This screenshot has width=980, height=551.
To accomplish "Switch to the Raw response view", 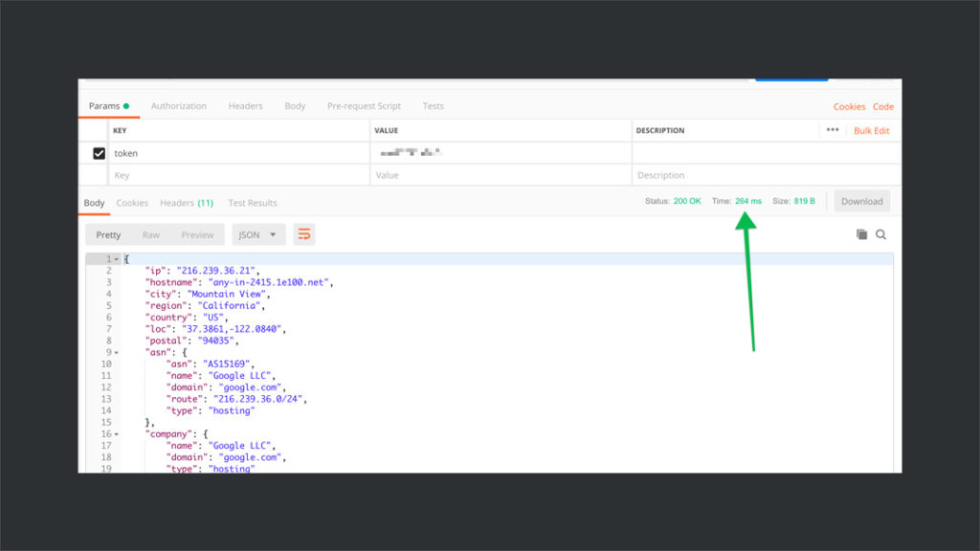I will pos(150,233).
